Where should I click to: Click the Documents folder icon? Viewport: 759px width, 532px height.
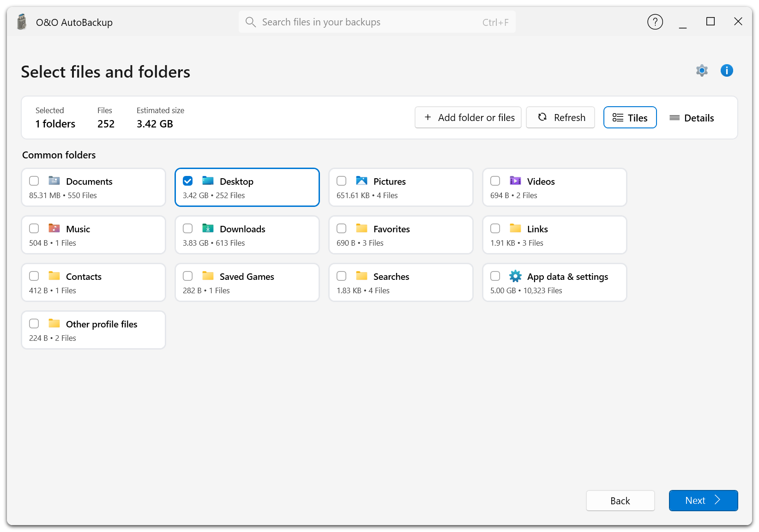[54, 181]
